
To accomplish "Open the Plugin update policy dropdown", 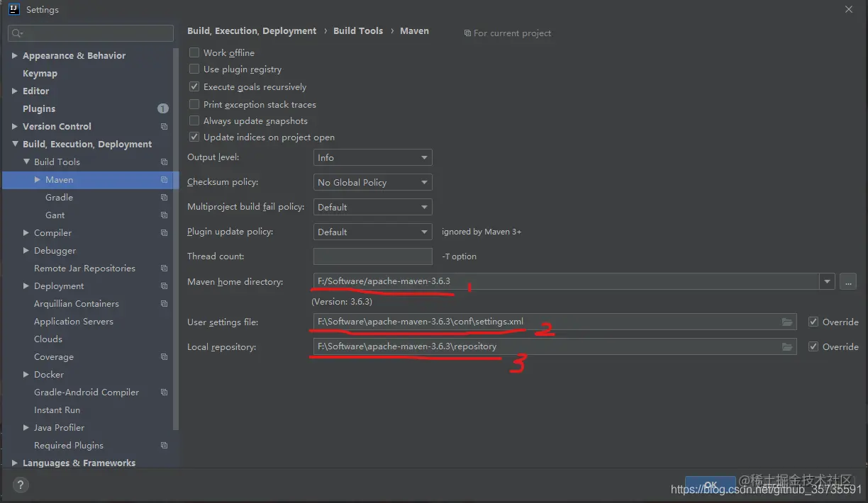I will coord(373,232).
